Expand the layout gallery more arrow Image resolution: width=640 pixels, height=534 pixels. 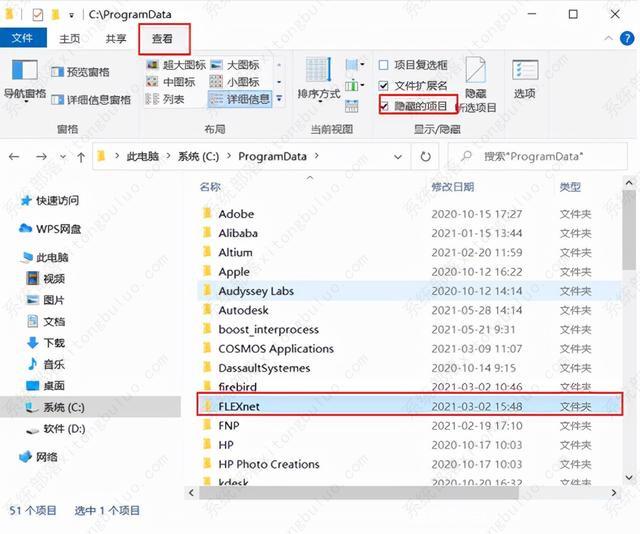[x=279, y=98]
